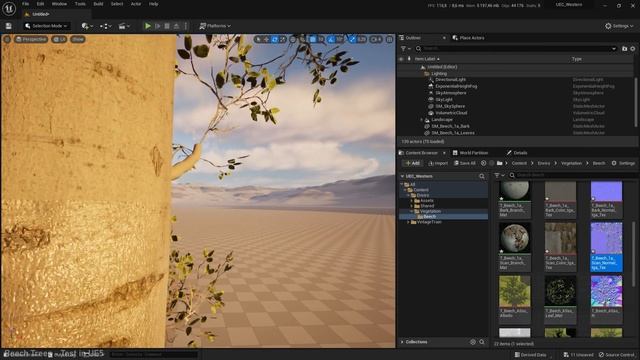Activate the Select objects viewport tool
The height and width of the screenshot is (360, 640).
pyautogui.click(x=258, y=40)
